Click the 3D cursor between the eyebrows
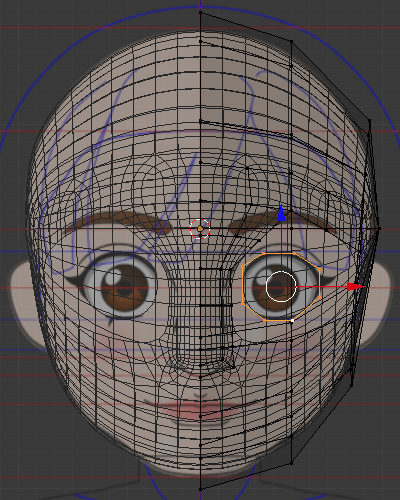This screenshot has height=500, width=400. [x=200, y=229]
